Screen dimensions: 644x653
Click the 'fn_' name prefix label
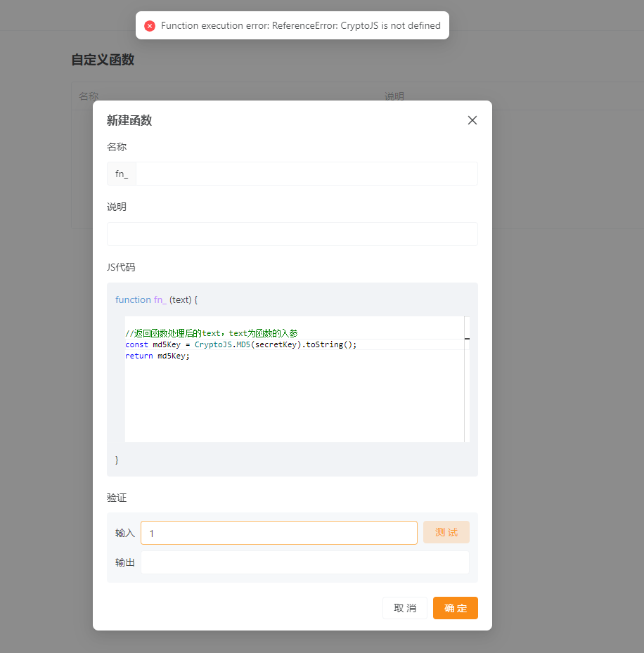point(122,174)
